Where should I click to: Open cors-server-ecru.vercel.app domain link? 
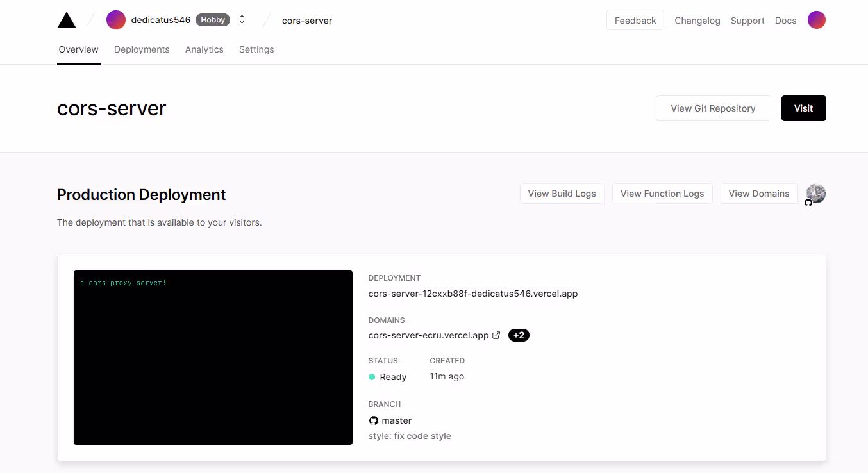[x=428, y=335]
